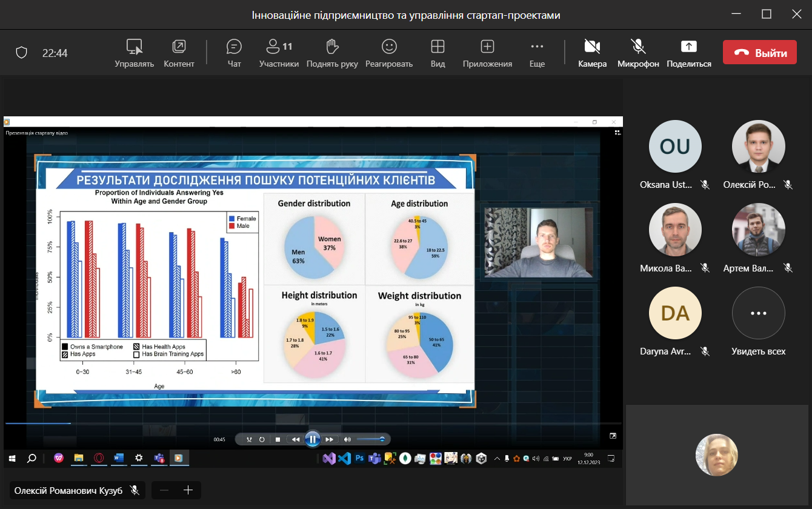Raise hand with Поднять руку

[x=331, y=53]
